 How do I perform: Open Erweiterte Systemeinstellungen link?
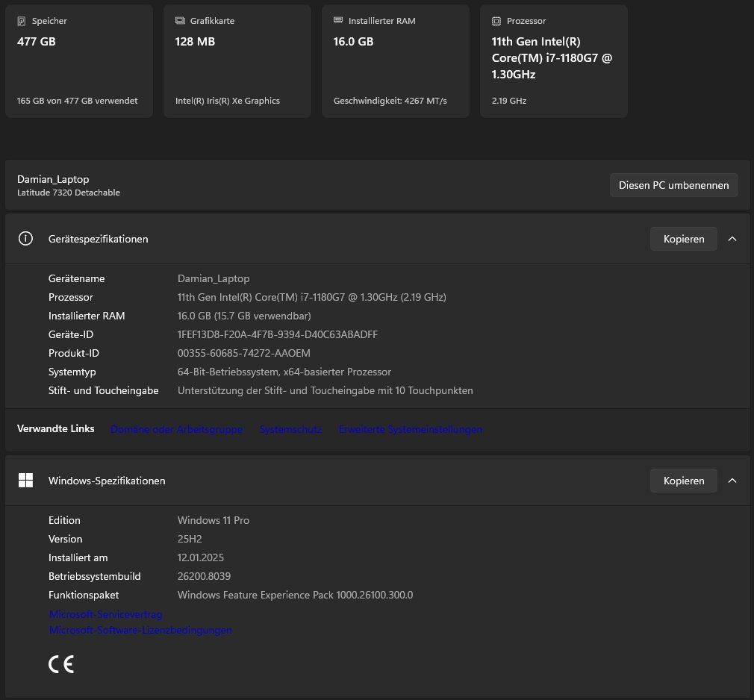coord(410,429)
